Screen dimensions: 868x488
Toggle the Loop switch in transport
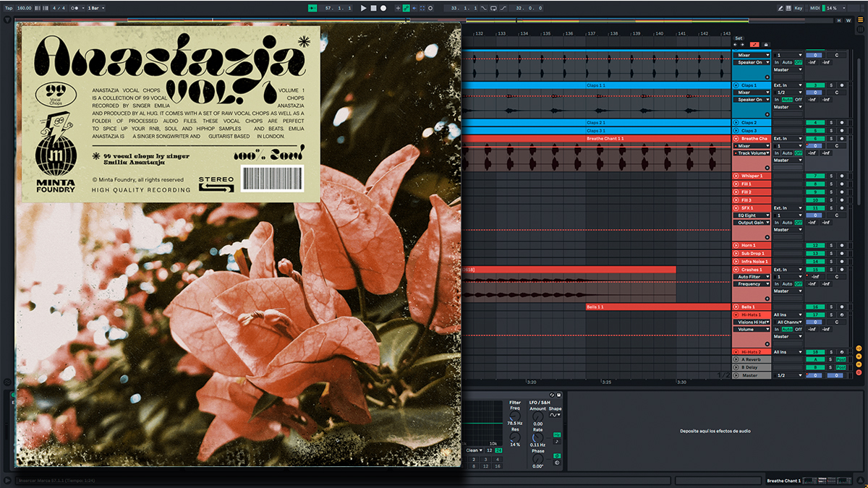coord(493,8)
